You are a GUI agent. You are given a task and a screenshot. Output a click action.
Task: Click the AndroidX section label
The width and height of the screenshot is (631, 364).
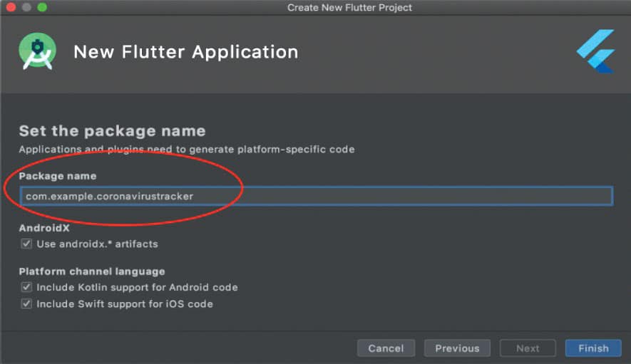[x=43, y=229]
